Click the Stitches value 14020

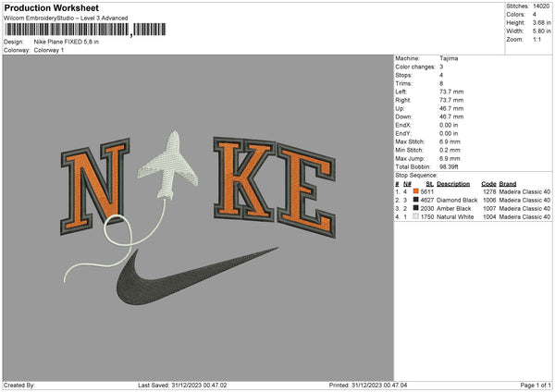tap(541, 6)
